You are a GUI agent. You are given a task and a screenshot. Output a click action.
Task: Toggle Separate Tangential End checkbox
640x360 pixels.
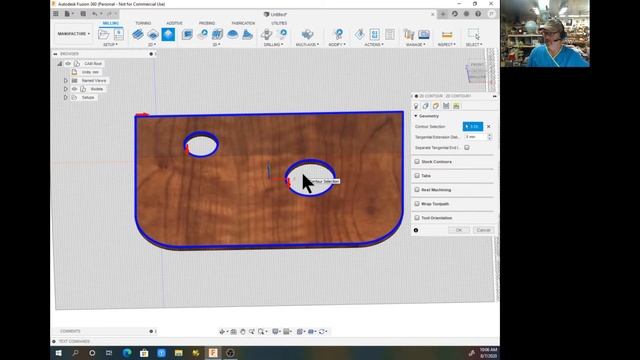(x=467, y=147)
